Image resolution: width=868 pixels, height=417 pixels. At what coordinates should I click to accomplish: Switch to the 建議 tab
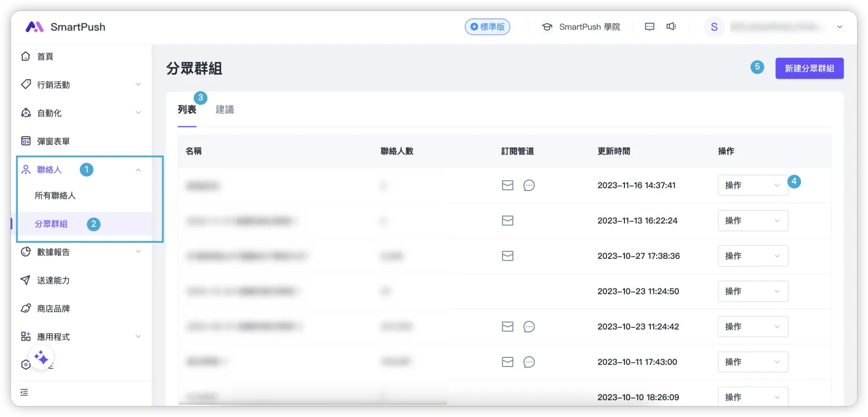225,109
